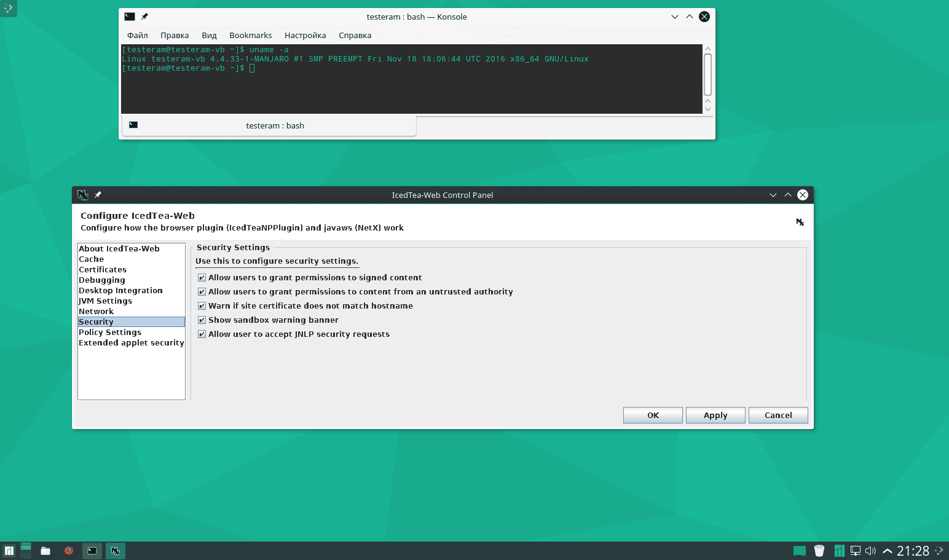949x560 pixels.
Task: Click the Apply button
Action: point(715,416)
